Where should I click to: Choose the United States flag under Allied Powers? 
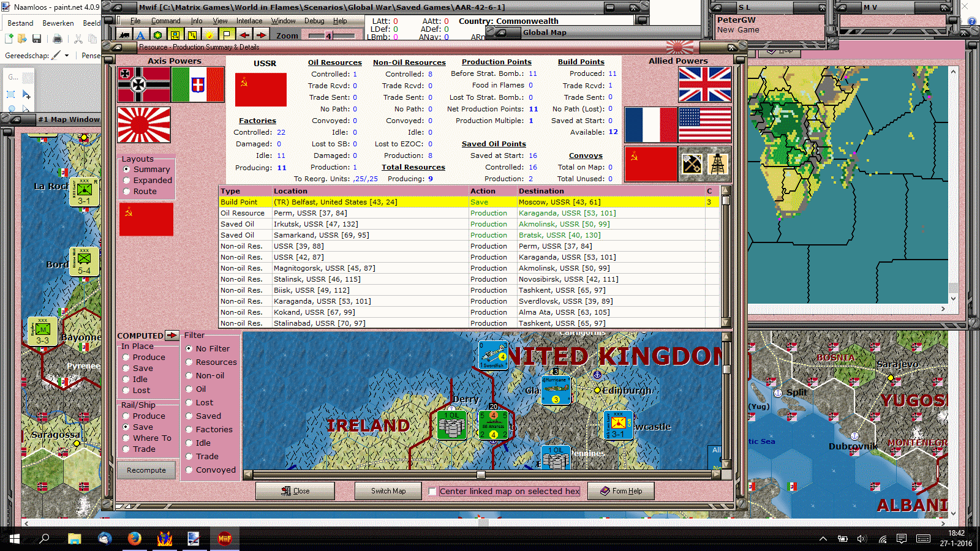pyautogui.click(x=705, y=125)
